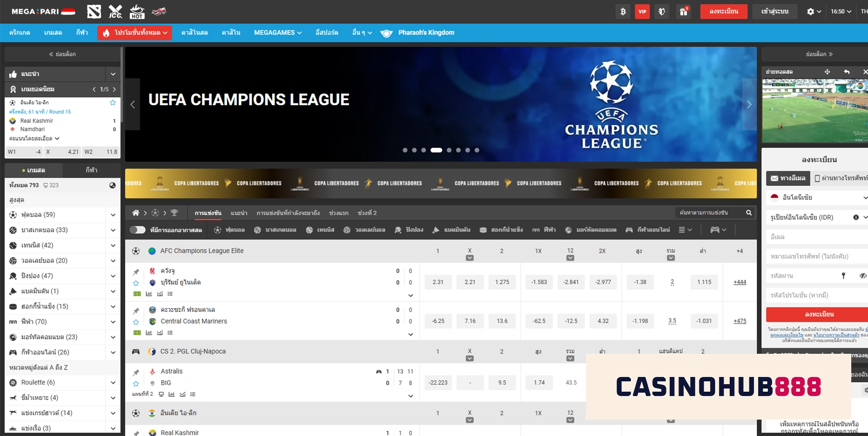Click the live stream video thumbnail

[x=815, y=111]
